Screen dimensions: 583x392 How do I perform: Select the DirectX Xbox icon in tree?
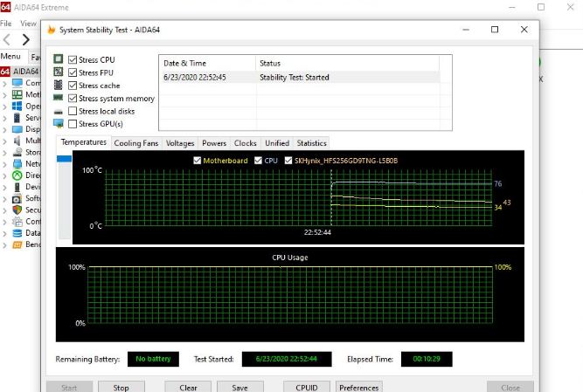[17, 175]
